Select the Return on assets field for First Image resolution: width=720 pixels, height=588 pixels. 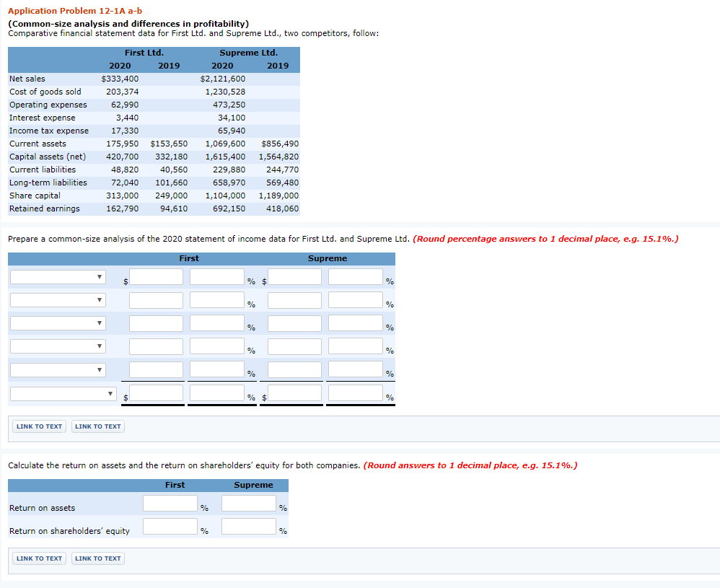(171, 503)
